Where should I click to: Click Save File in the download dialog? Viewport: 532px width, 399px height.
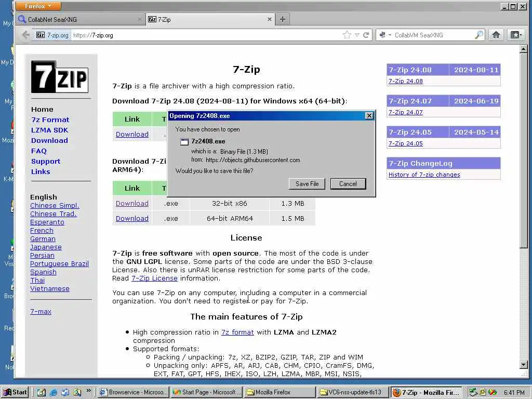pos(307,184)
